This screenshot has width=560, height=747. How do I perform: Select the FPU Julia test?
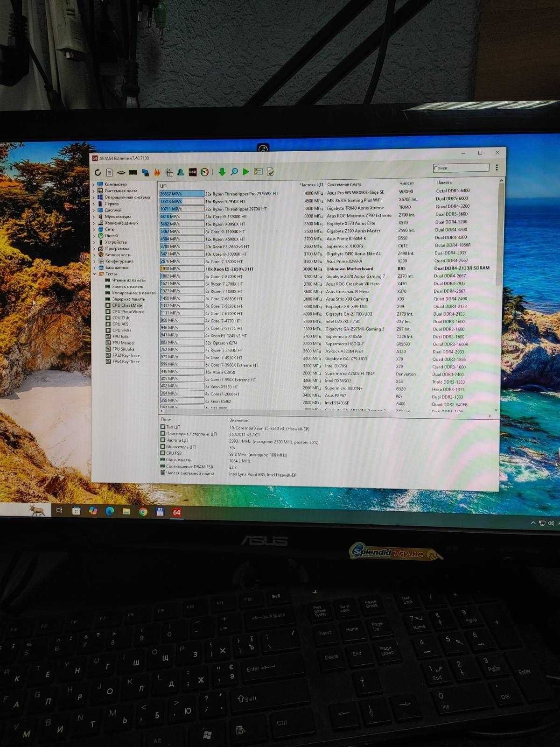point(120,337)
